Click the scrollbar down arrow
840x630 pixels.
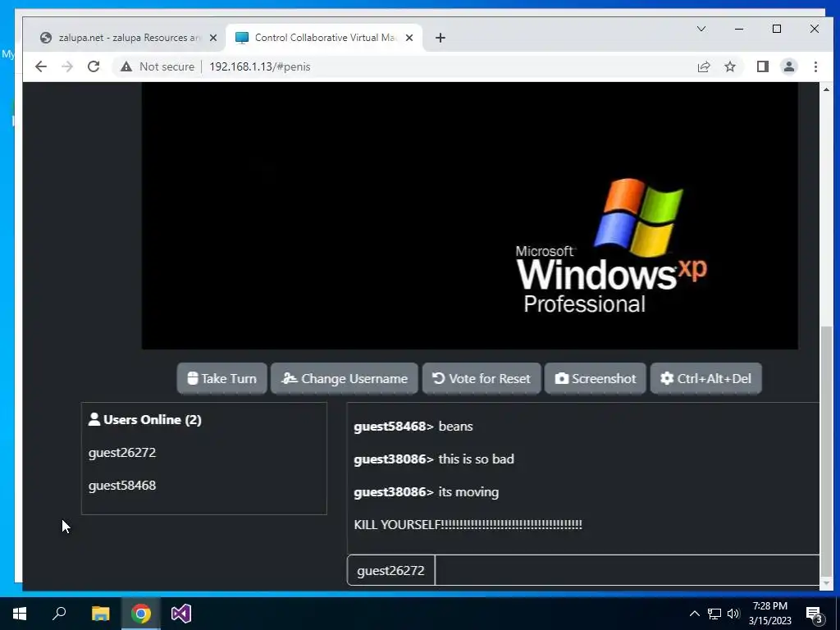826,583
